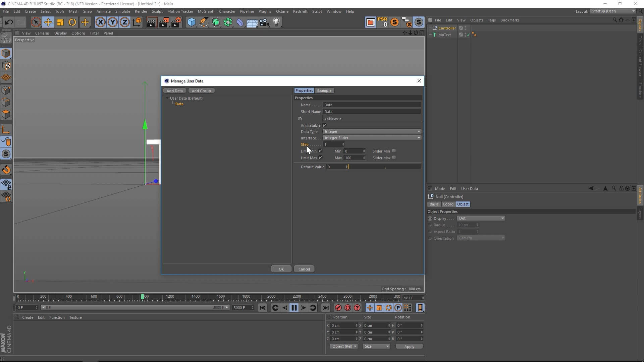
Task: Enable the Slider Min checkbox
Action: (394, 151)
